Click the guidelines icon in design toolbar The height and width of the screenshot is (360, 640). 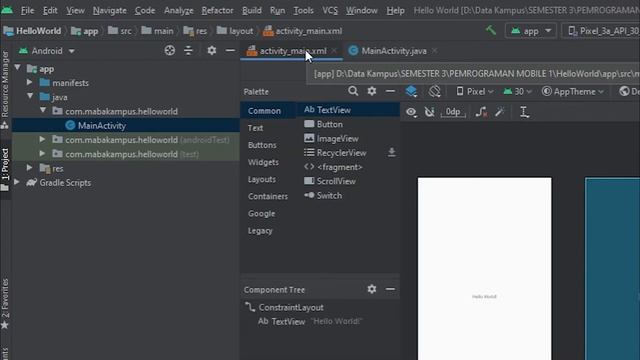click(x=524, y=112)
